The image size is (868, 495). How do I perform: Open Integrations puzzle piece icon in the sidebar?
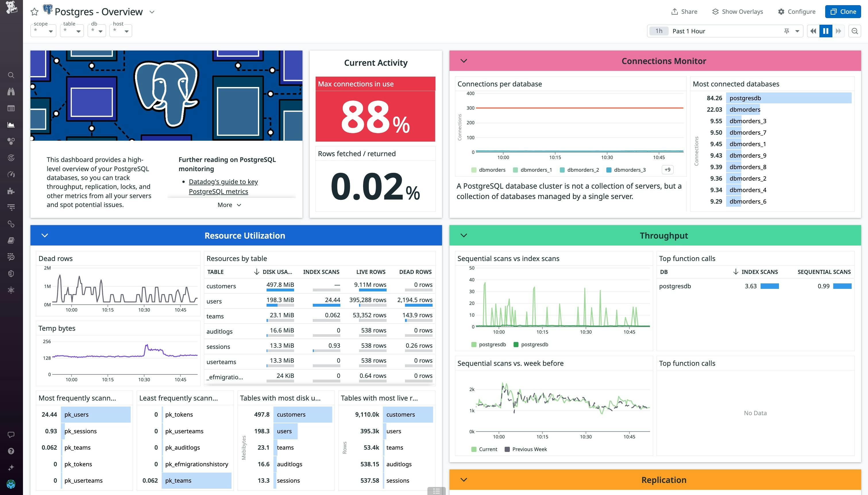click(x=11, y=191)
